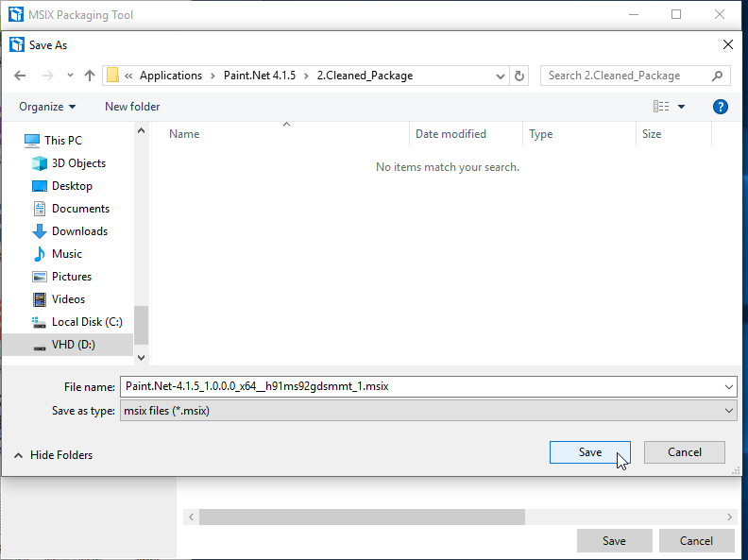The width and height of the screenshot is (748, 560).
Task: Refresh the current folder view
Action: point(519,76)
